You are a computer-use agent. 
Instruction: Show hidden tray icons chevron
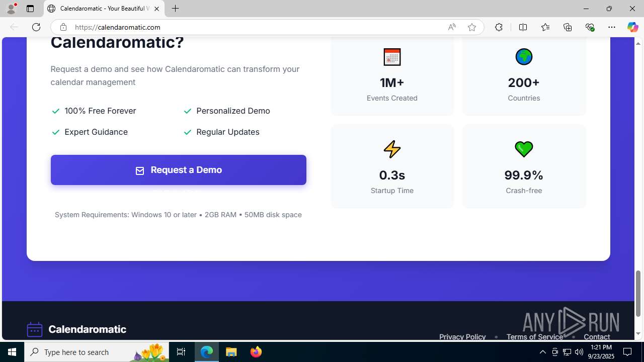(x=542, y=352)
